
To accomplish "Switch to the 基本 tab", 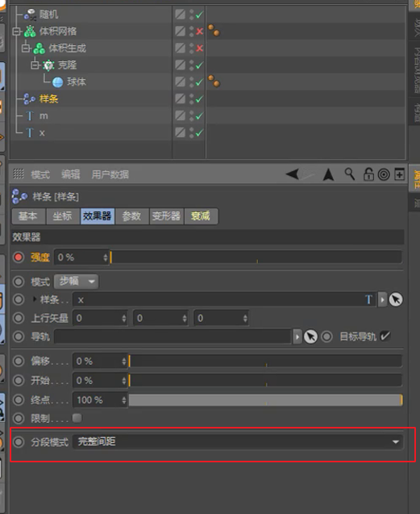I will 28,216.
